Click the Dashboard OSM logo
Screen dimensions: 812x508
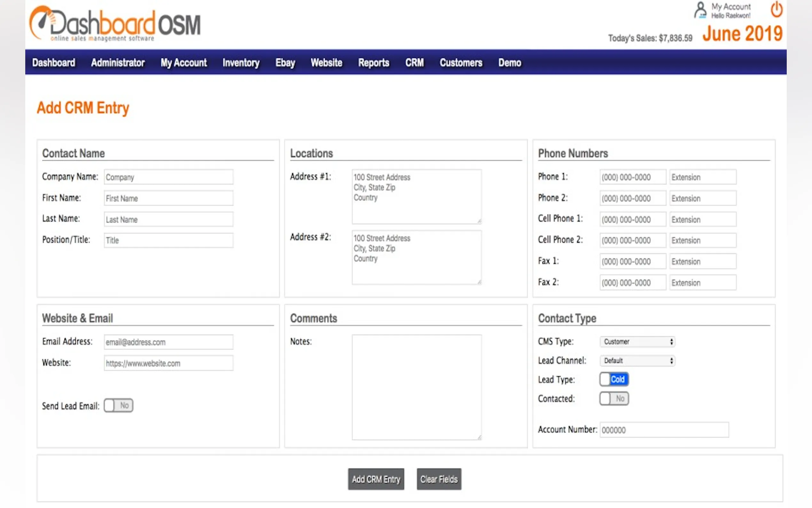(115, 24)
